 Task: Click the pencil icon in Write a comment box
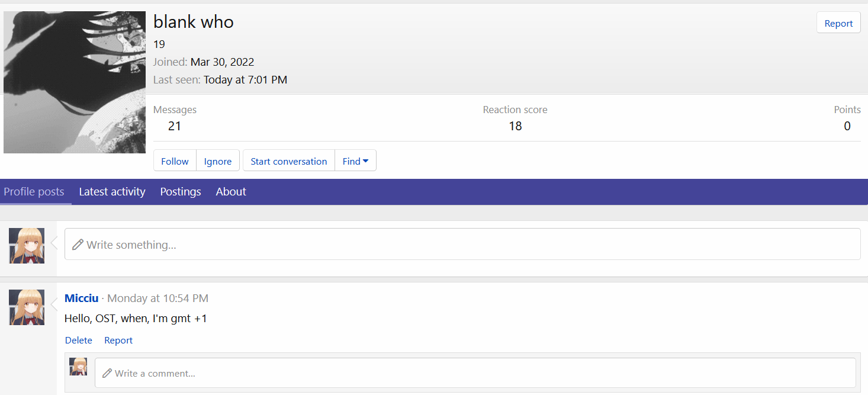107,373
